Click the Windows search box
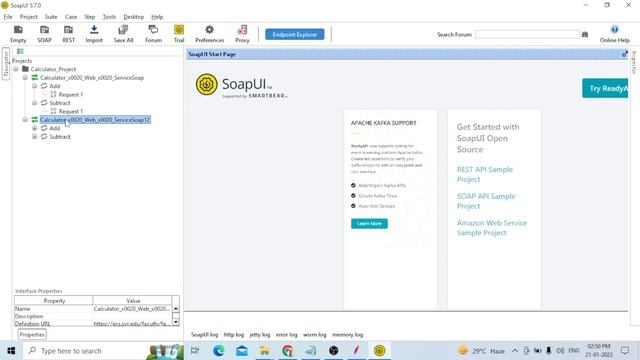 [x=104, y=351]
